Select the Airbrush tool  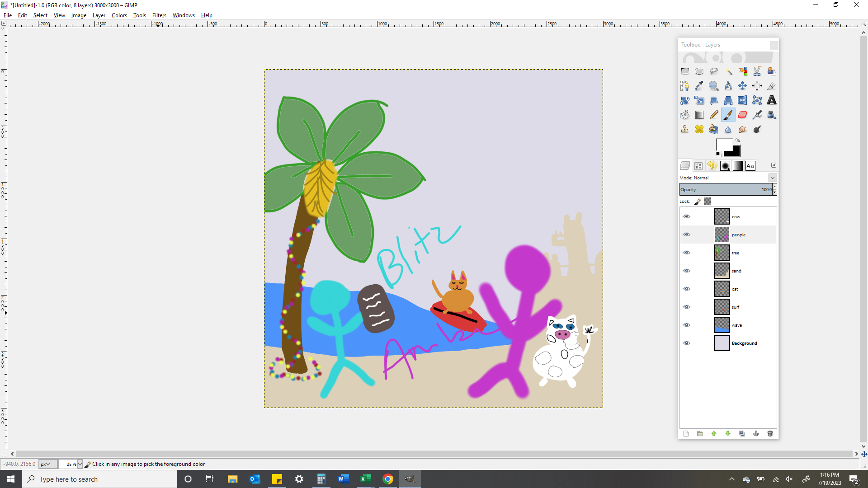(757, 115)
